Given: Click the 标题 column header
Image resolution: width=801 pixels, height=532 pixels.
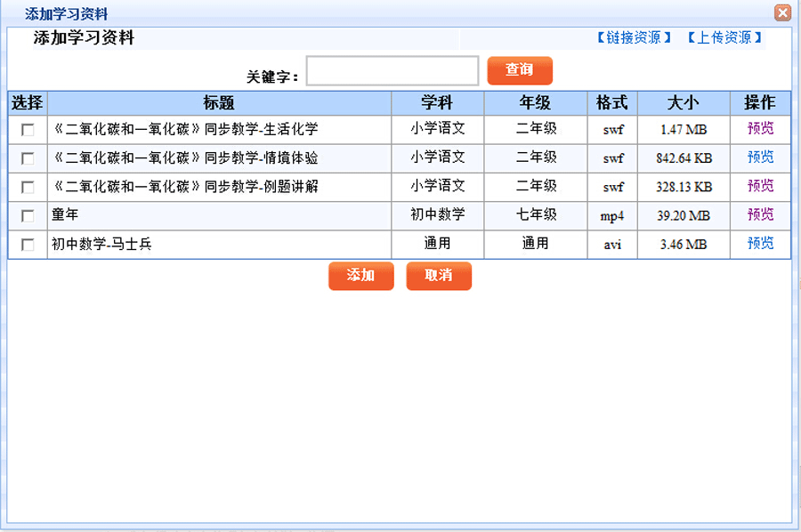Looking at the screenshot, I should [x=219, y=103].
